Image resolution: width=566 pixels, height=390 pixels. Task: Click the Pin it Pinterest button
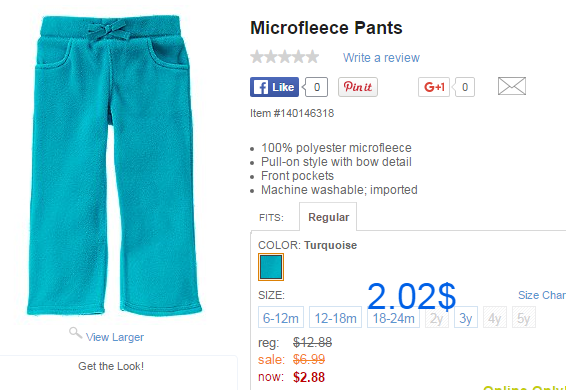tap(358, 87)
